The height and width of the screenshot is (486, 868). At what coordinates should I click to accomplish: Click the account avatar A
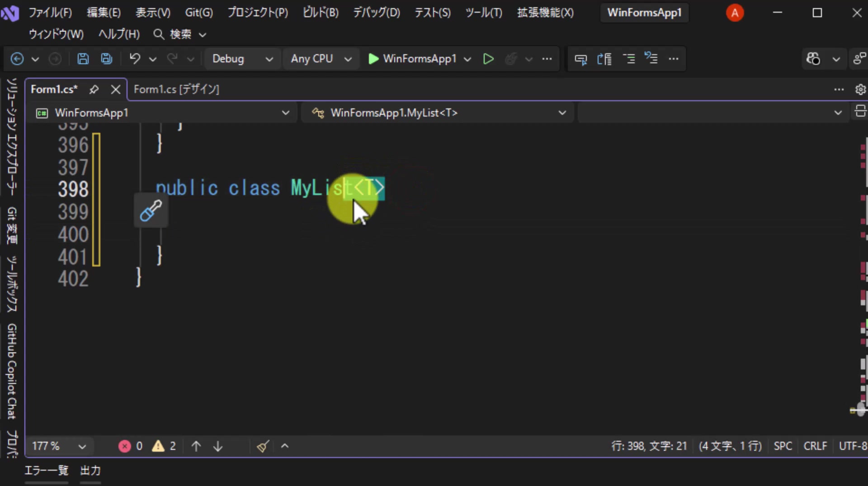pos(735,13)
